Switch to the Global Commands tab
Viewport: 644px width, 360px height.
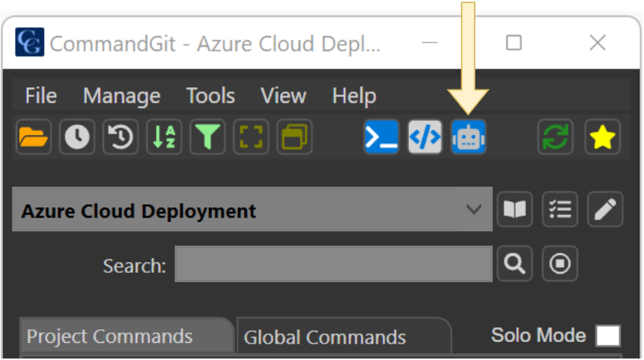coord(325,338)
